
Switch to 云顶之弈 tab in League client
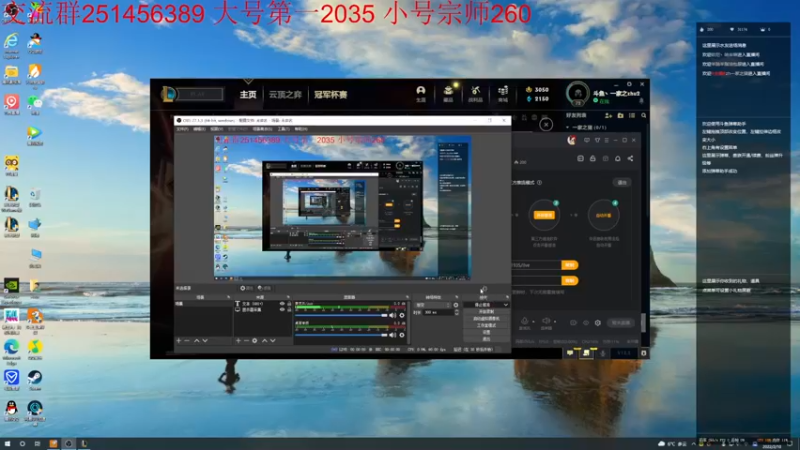tap(285, 95)
